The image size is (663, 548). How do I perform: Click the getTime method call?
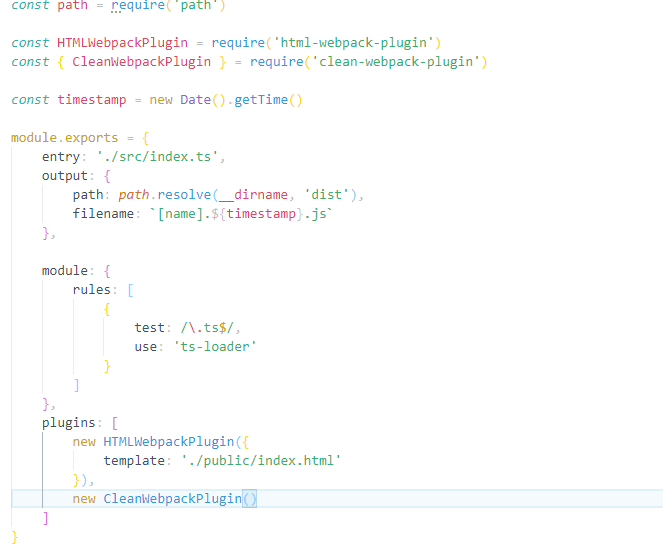click(x=261, y=100)
